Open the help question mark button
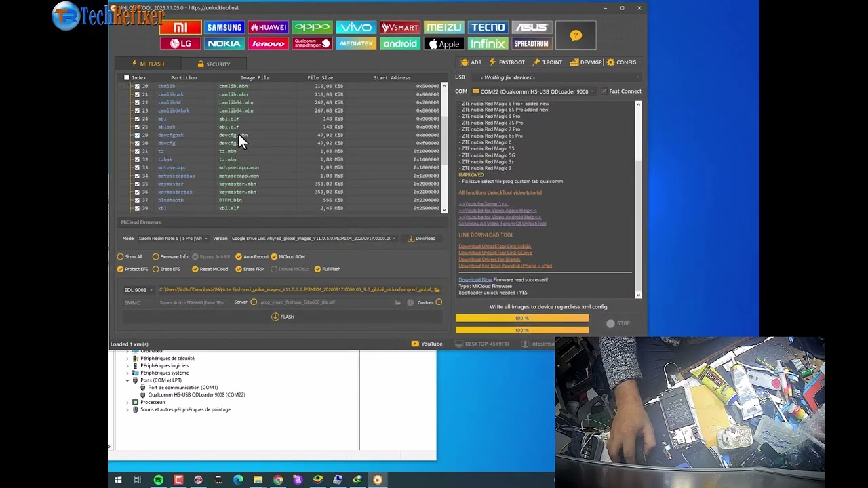The height and width of the screenshot is (488, 868). tap(576, 36)
